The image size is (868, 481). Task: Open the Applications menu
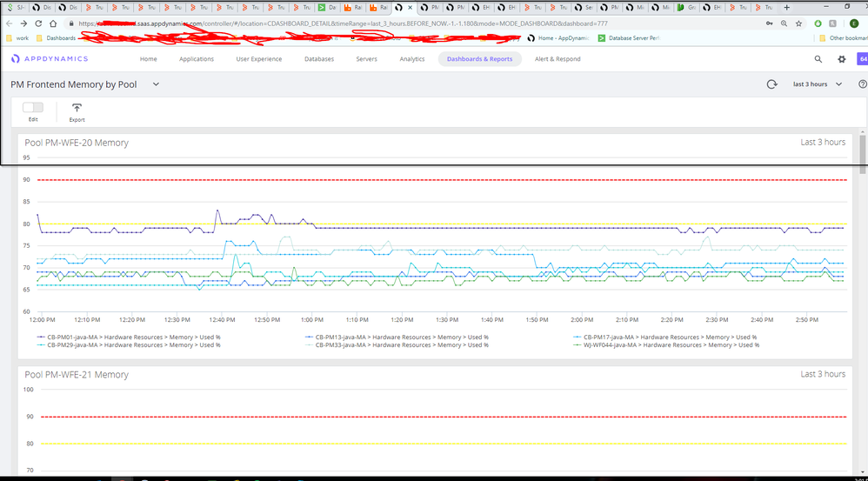pos(197,59)
